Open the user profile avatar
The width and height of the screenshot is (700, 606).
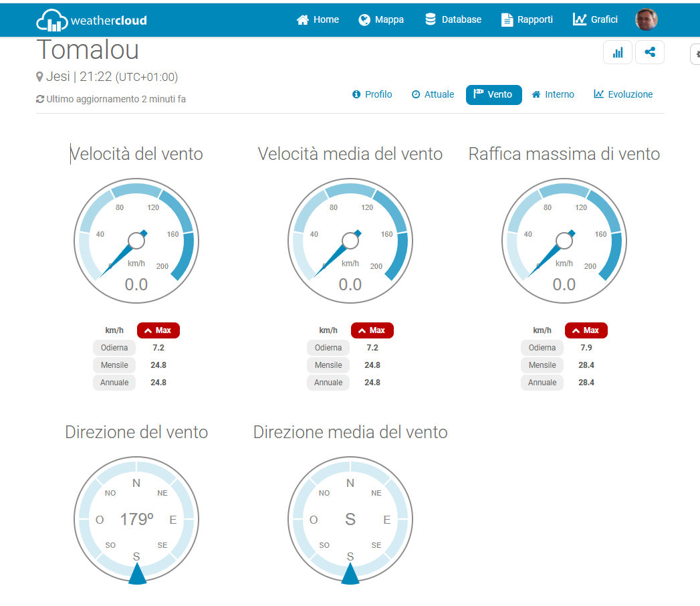(x=646, y=19)
